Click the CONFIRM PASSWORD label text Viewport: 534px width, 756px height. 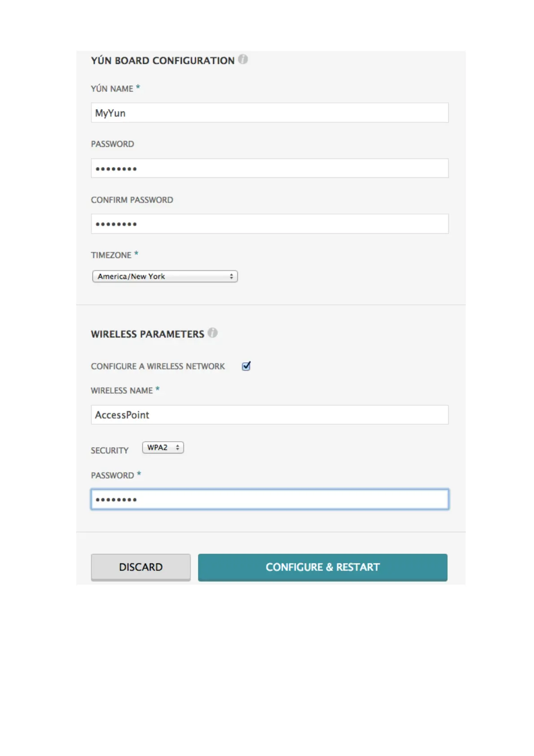132,200
